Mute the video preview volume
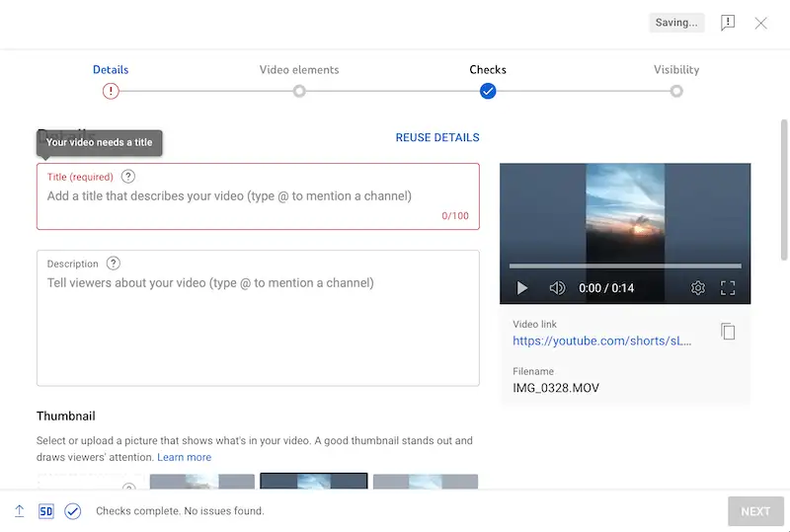This screenshot has width=790, height=532. (557, 288)
